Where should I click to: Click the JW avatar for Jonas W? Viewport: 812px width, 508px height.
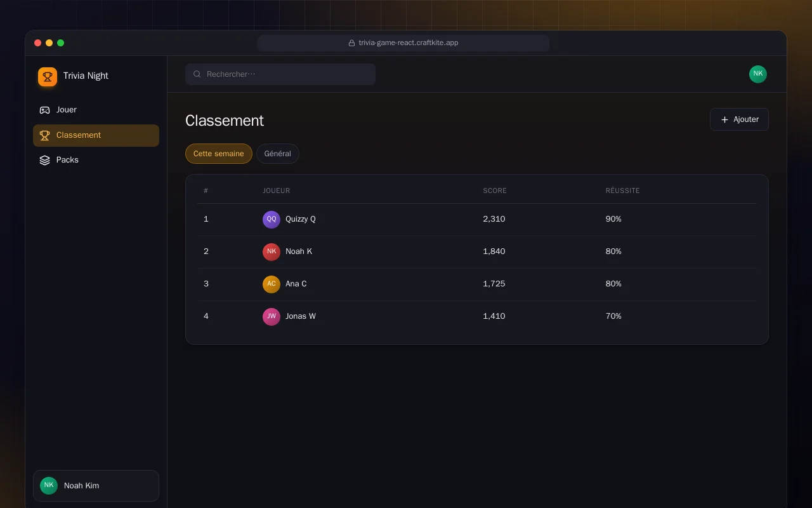tap(272, 317)
